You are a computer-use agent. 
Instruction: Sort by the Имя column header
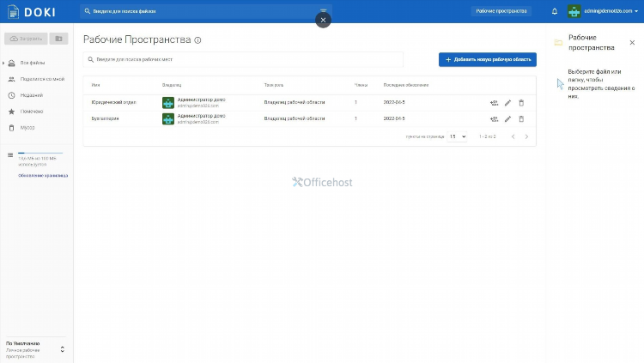(95, 85)
